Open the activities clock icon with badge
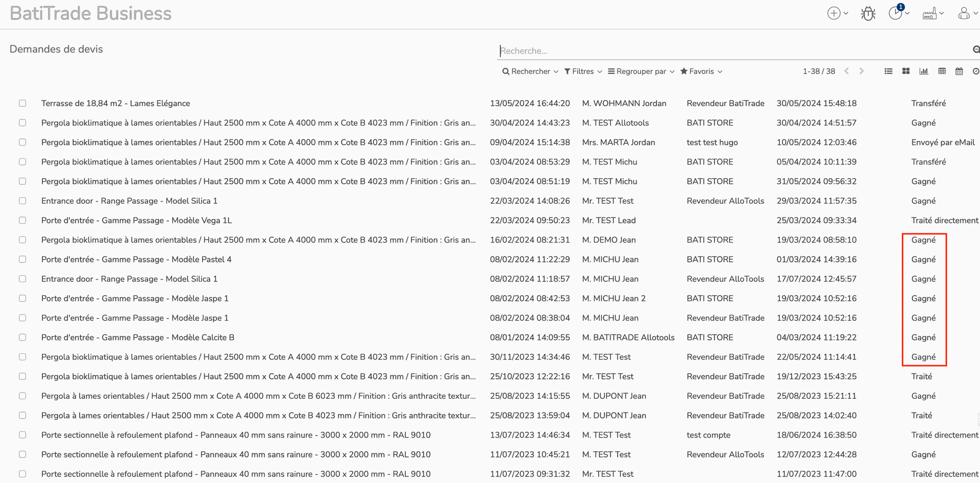 [x=896, y=13]
